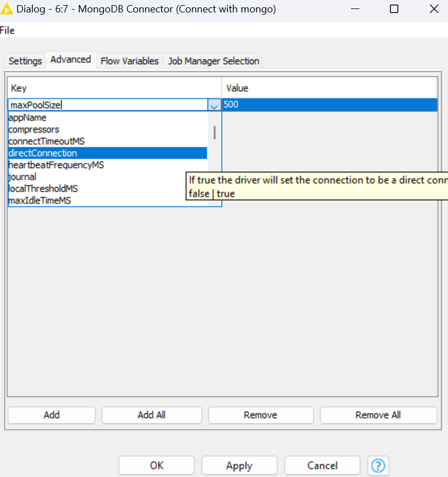
Task: Click the dropdown list scrollbar thumb
Action: click(215, 133)
